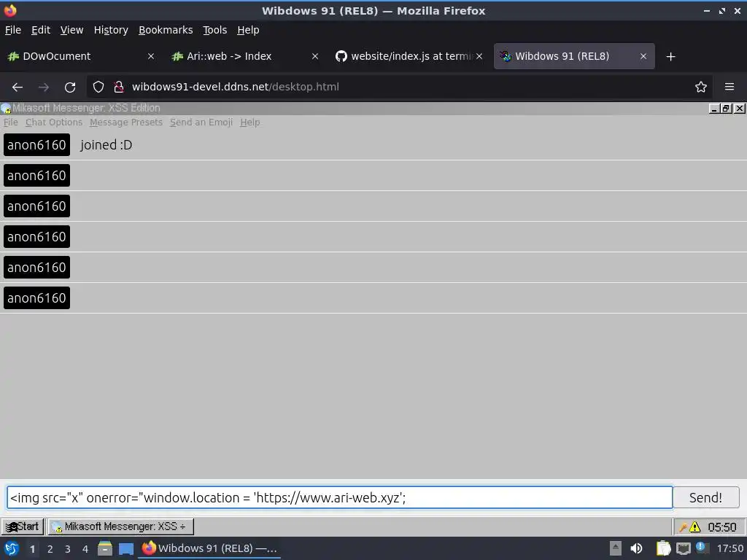This screenshot has width=747, height=560.
Task: Switch to workspace 4
Action: point(85,549)
